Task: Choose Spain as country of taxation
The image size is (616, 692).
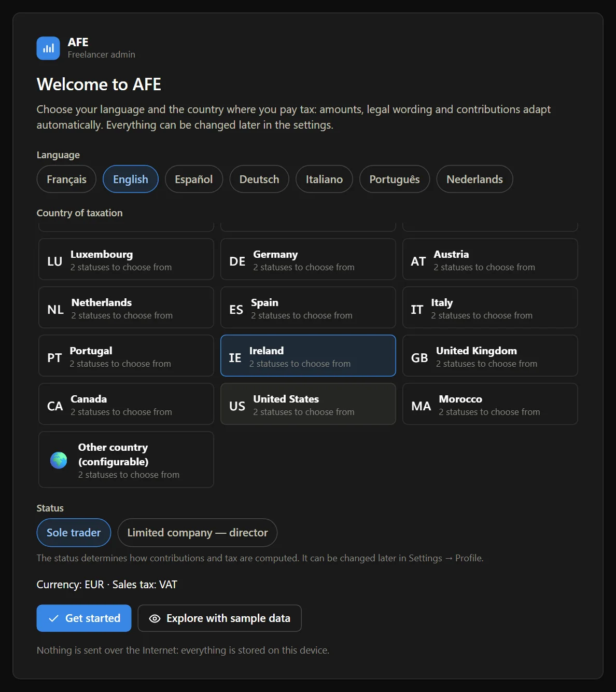Action: 308,308
